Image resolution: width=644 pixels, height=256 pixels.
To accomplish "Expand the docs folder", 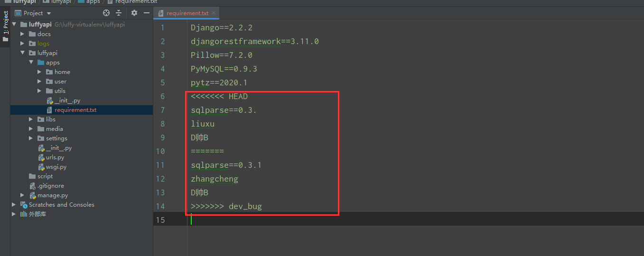I will [x=22, y=34].
